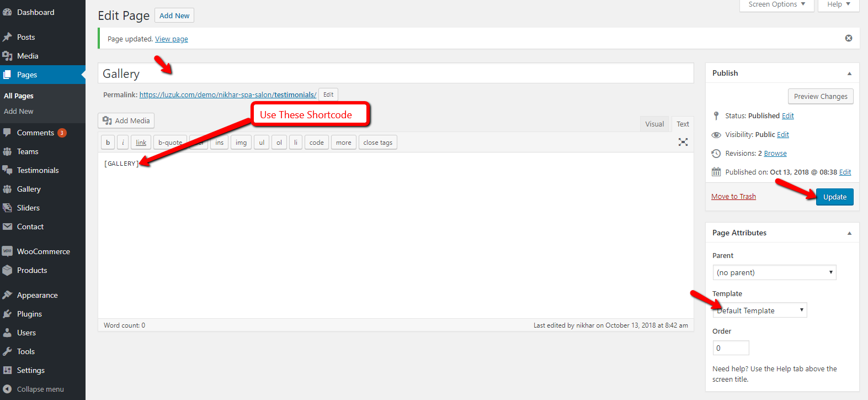Switch to the Visual editor tab

pyautogui.click(x=654, y=124)
